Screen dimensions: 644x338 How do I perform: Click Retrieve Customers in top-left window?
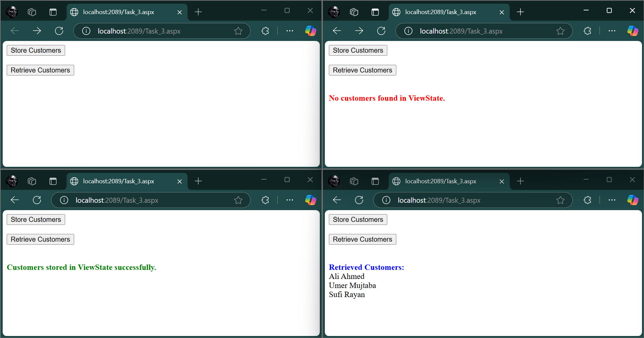40,70
